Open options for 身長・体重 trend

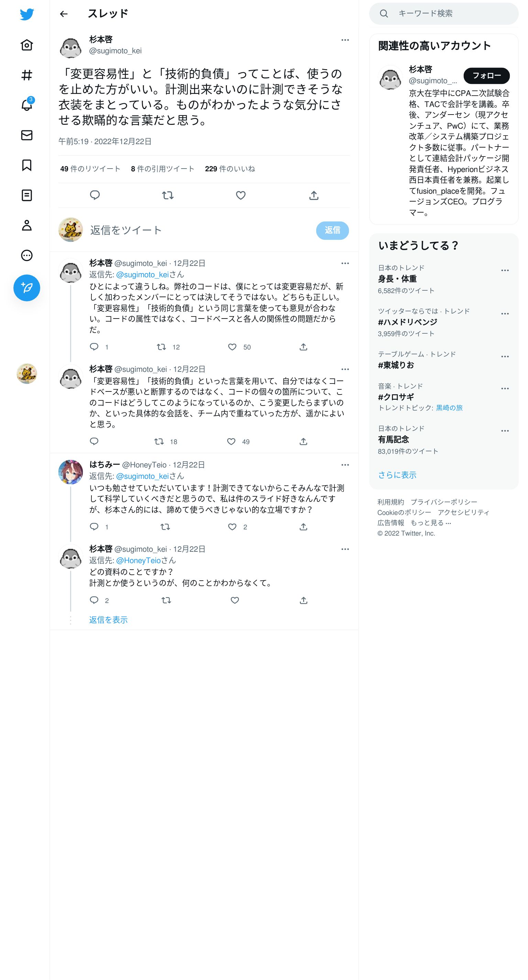[504, 270]
